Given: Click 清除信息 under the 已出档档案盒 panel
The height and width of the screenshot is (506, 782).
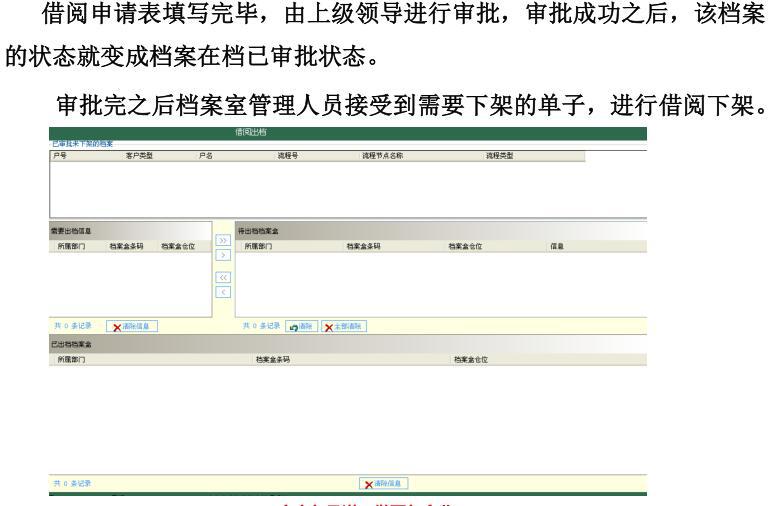Looking at the screenshot, I should pos(384,484).
